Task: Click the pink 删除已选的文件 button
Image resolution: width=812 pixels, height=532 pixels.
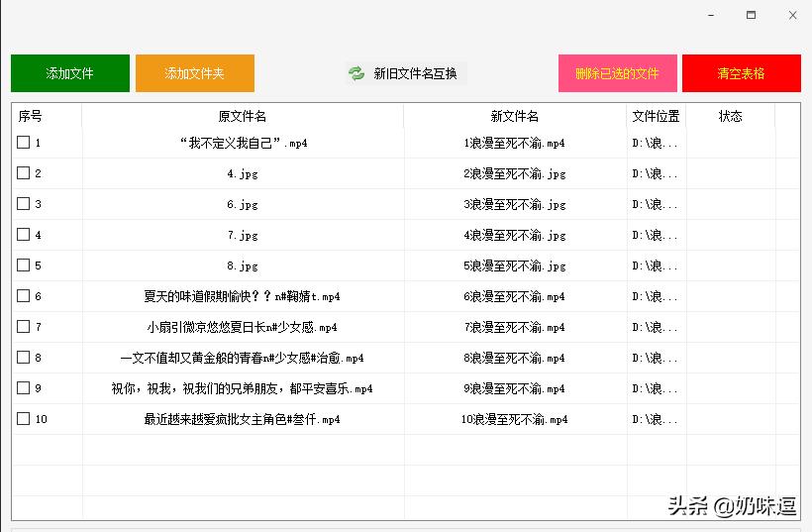Action: pyautogui.click(x=617, y=73)
